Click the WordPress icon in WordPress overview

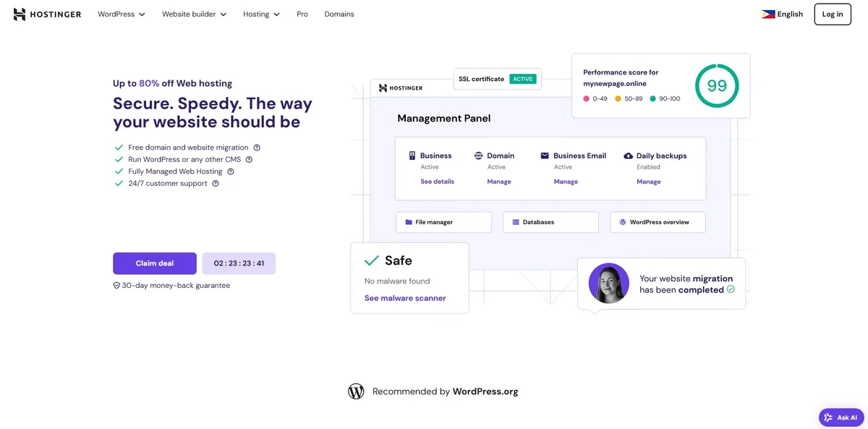[x=623, y=222]
